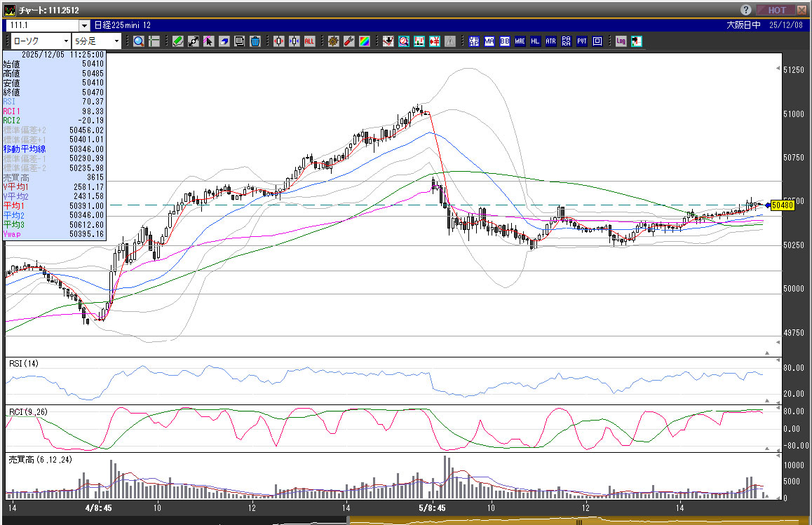Open settings with the red wrench icon

[349, 41]
